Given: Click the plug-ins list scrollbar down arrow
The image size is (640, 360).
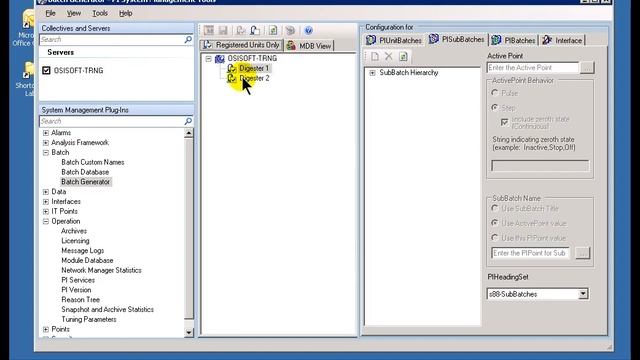Looking at the screenshot, I should click(x=189, y=332).
